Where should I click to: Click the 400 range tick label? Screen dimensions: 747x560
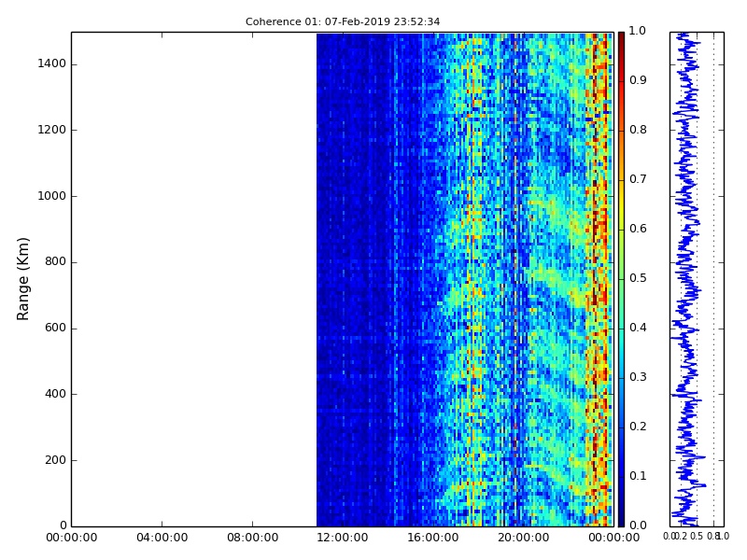[x=55, y=394]
